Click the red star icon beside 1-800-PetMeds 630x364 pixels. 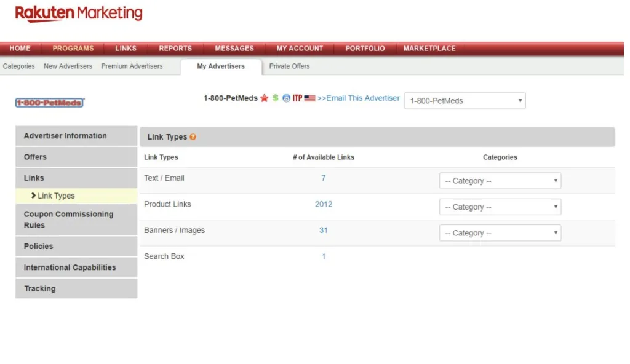click(x=264, y=98)
